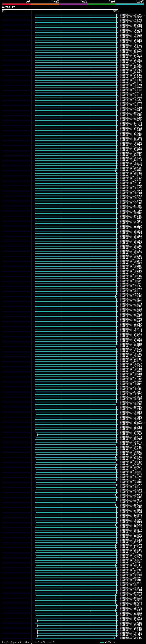Select the UniRef100_B7KKR9 label
146x644 pixels.
click(131, 610)
